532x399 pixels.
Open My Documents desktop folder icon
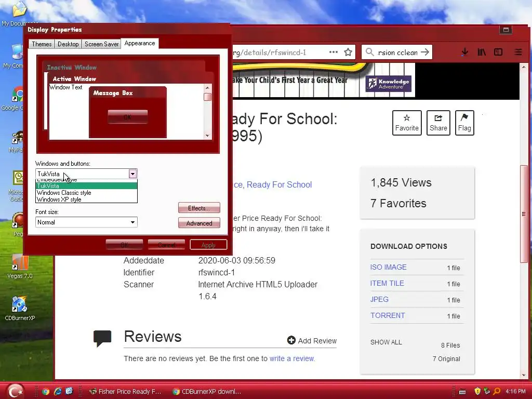click(18, 14)
